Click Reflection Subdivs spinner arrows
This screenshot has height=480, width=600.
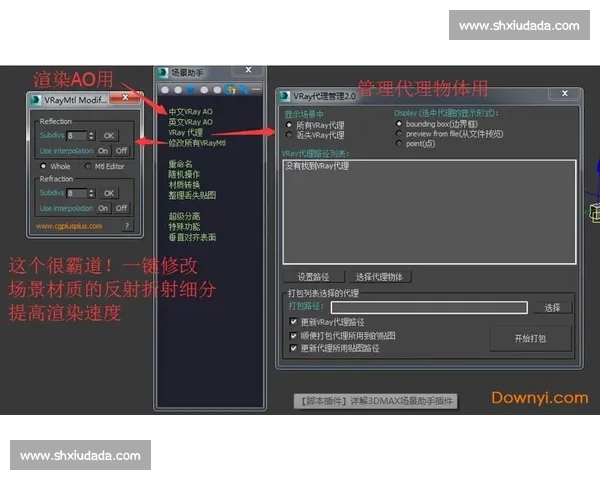[x=91, y=136]
